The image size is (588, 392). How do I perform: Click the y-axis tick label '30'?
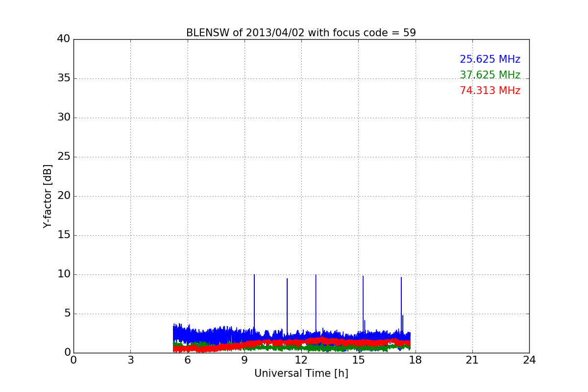pos(64,118)
